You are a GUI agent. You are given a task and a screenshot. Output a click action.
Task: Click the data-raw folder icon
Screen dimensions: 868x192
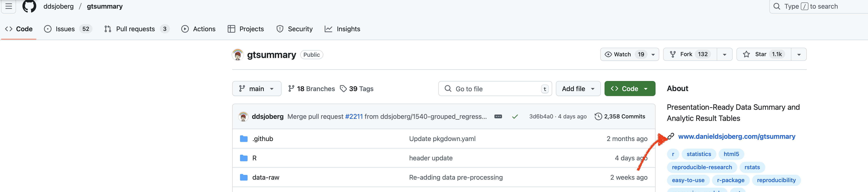[244, 178]
